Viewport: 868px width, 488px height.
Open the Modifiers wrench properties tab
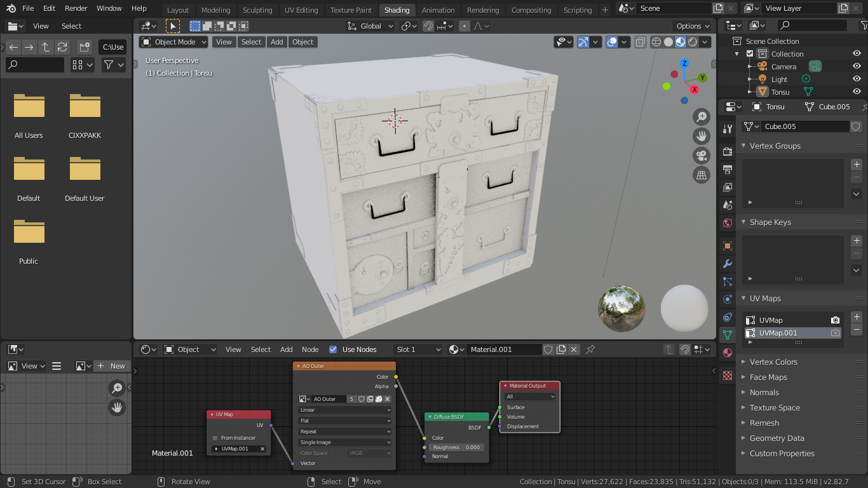pyautogui.click(x=728, y=264)
